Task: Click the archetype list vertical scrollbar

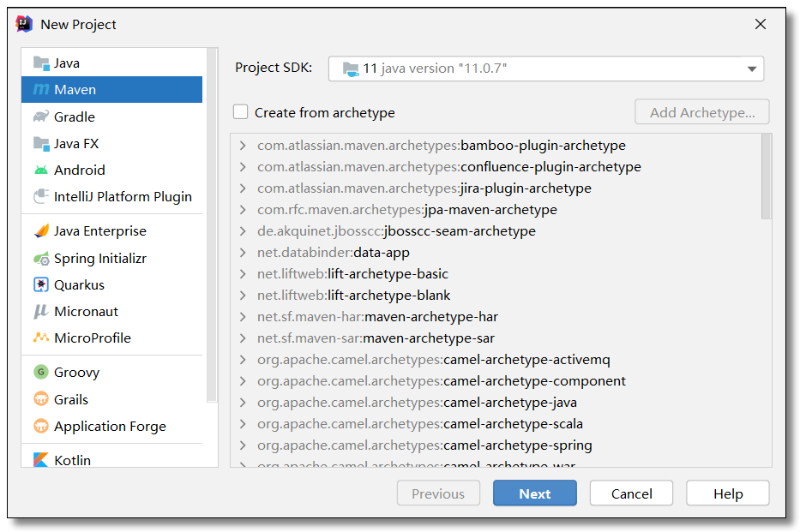Action: point(766,178)
